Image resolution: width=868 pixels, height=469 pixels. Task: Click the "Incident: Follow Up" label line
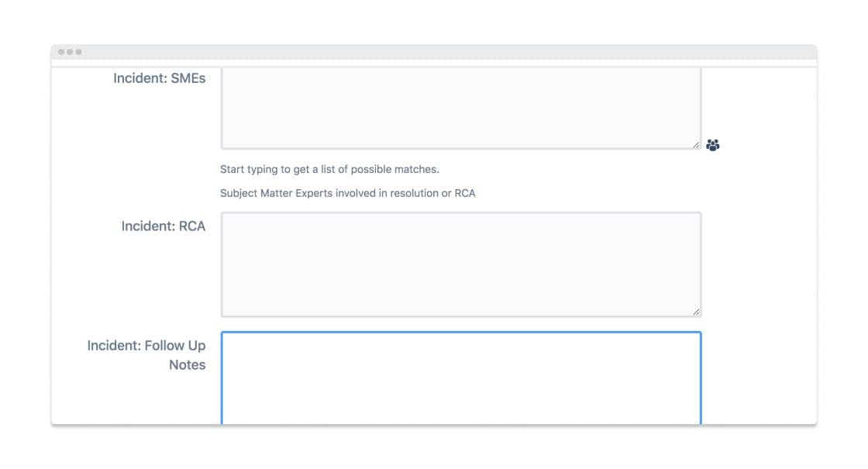coord(146,346)
